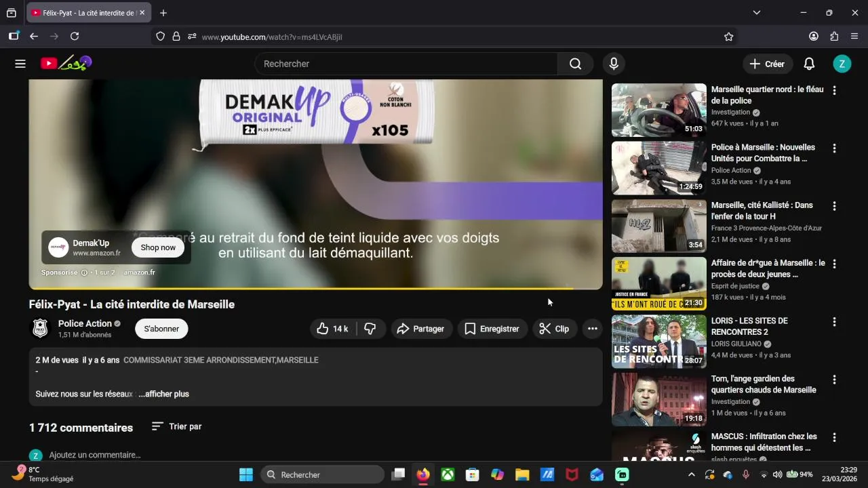Open the Police Action channel avatar
Viewport: 868px width, 488px height.
click(x=41, y=329)
